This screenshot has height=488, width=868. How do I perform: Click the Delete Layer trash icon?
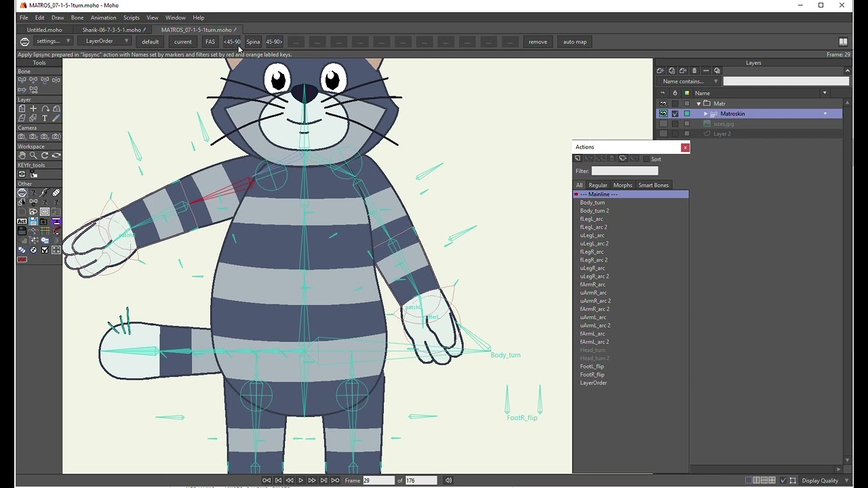tap(694, 70)
